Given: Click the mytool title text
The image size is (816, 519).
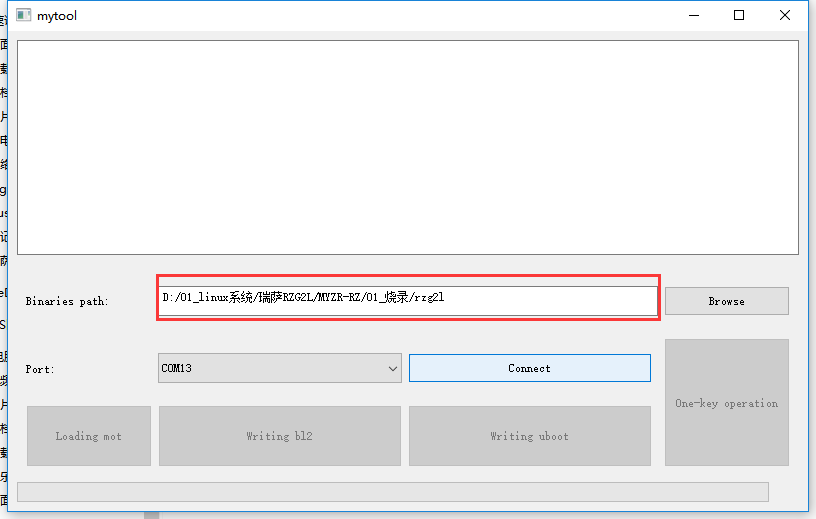Looking at the screenshot, I should click(x=57, y=16).
